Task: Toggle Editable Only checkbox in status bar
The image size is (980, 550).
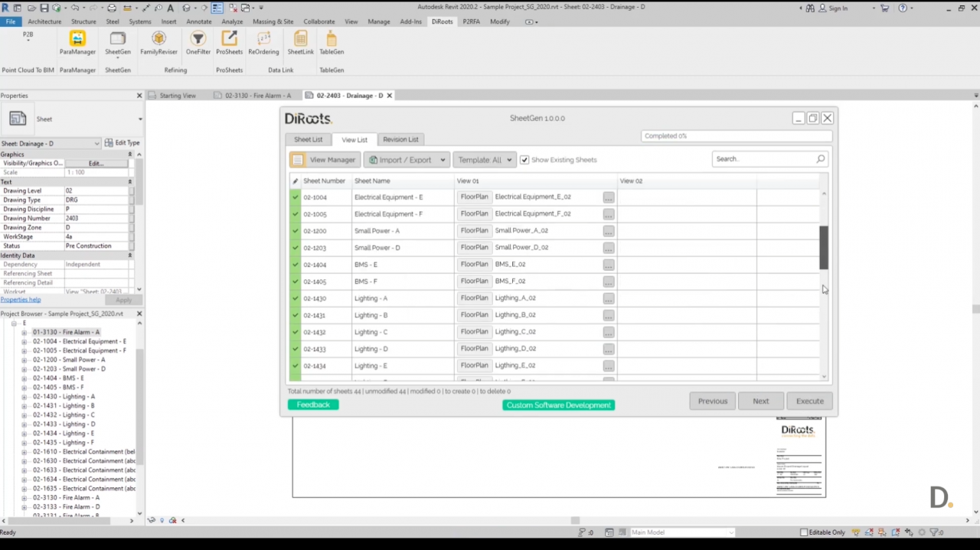Action: [804, 532]
